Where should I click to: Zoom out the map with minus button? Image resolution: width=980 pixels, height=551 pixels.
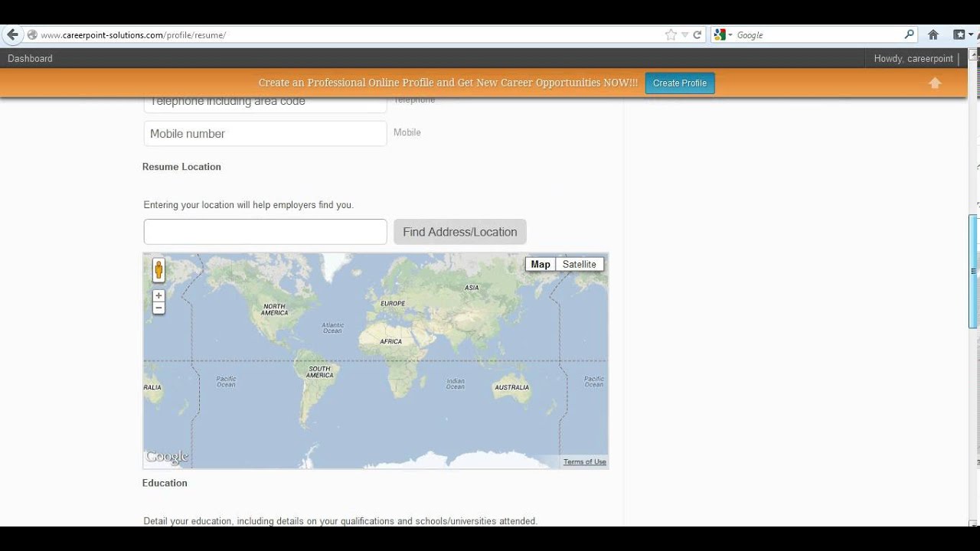pyautogui.click(x=158, y=308)
